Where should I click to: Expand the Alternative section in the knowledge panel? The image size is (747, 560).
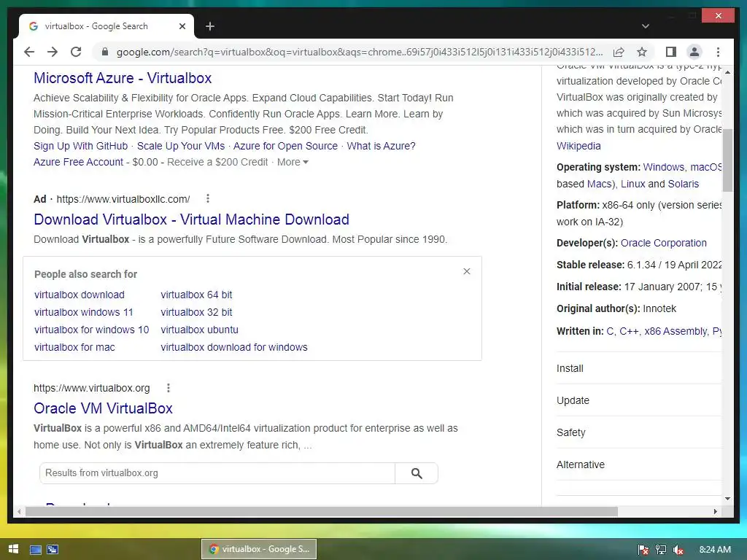click(639, 464)
